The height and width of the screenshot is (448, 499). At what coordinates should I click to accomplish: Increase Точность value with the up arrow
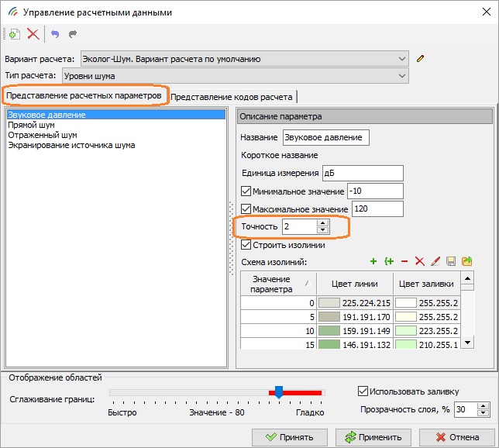323,223
